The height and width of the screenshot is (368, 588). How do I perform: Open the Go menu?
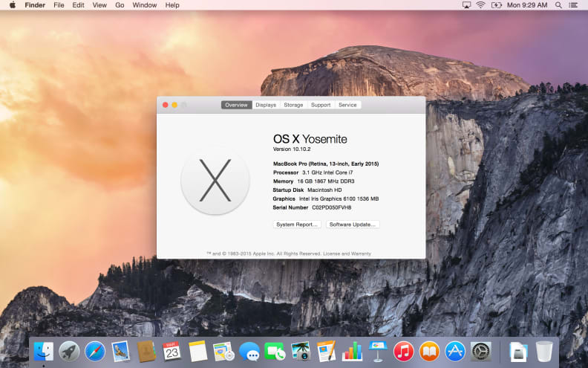pyautogui.click(x=120, y=5)
